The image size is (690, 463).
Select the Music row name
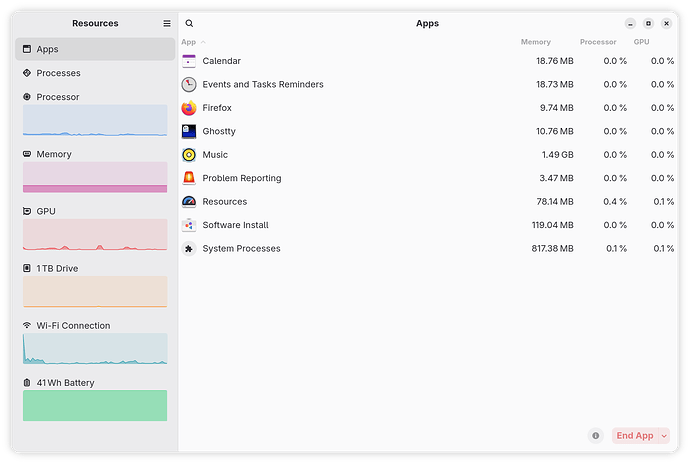(x=215, y=154)
